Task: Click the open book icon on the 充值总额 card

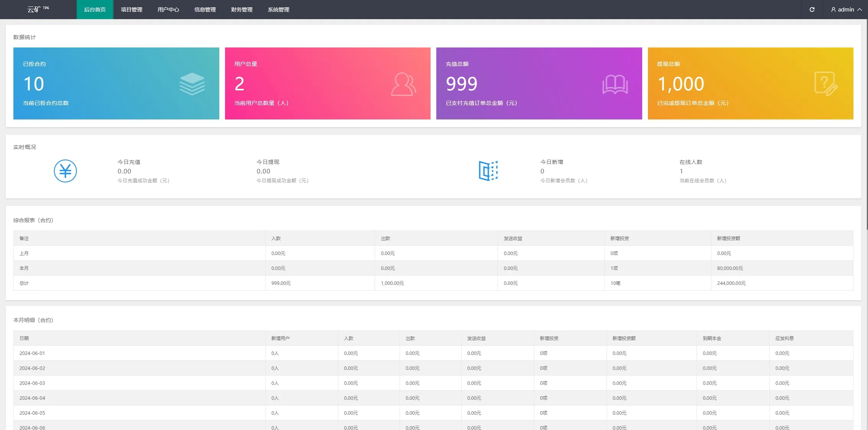Action: coord(615,84)
